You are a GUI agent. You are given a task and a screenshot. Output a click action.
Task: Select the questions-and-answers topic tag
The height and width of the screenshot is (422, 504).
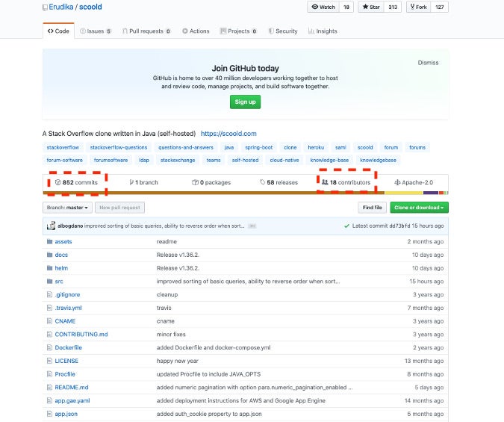186,147
